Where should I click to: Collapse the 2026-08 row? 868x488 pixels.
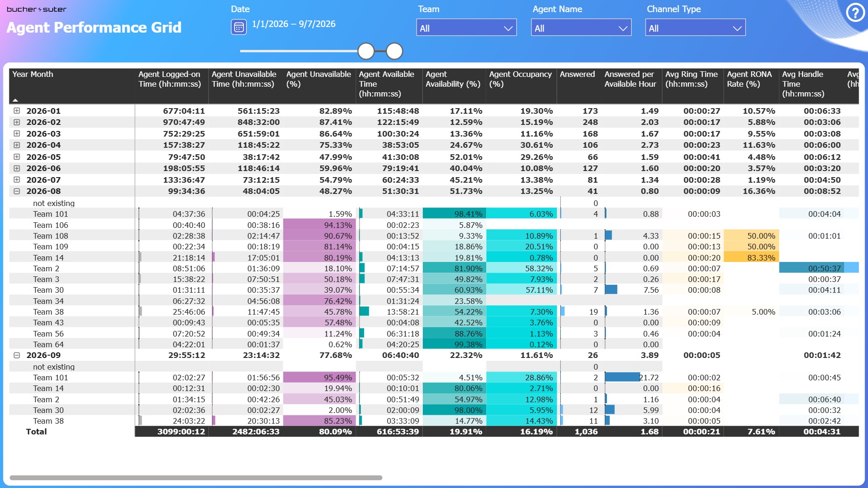click(17, 191)
